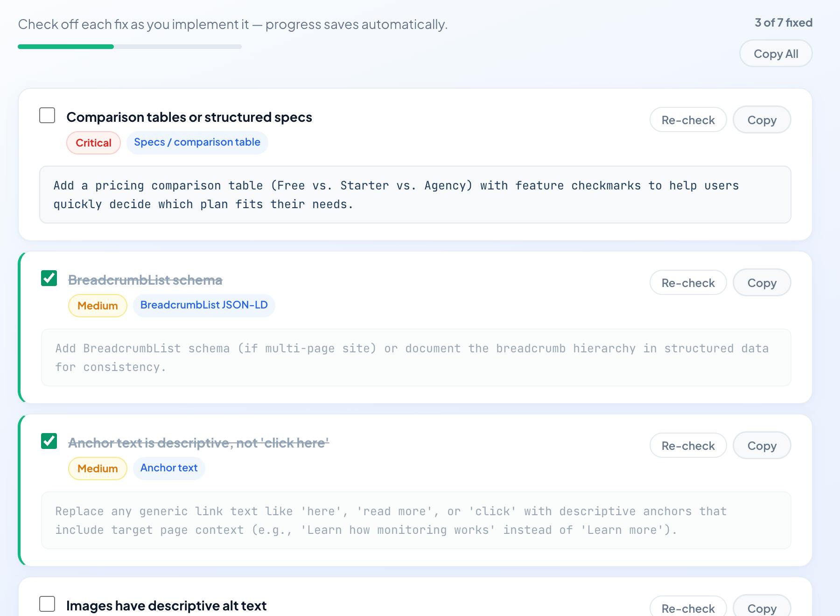Click the BreadcrumbList JSON-LD tag
Viewport: 840px width, 616px height.
pyautogui.click(x=204, y=305)
